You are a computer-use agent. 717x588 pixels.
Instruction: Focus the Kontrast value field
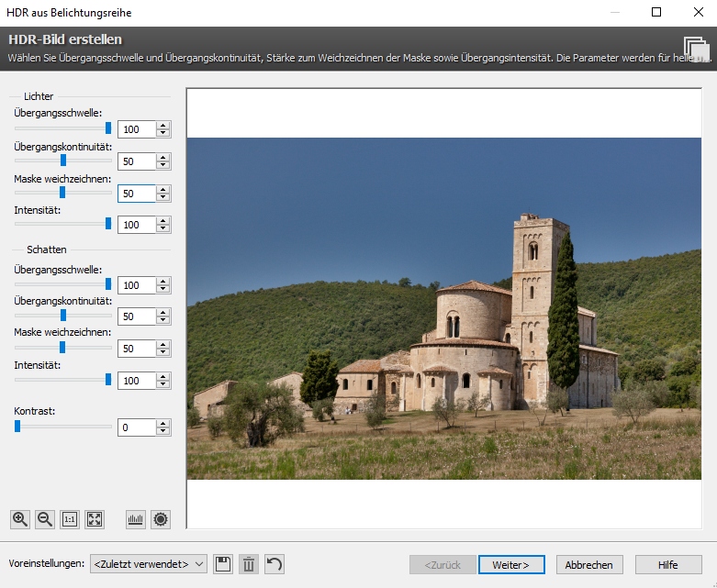coord(137,427)
